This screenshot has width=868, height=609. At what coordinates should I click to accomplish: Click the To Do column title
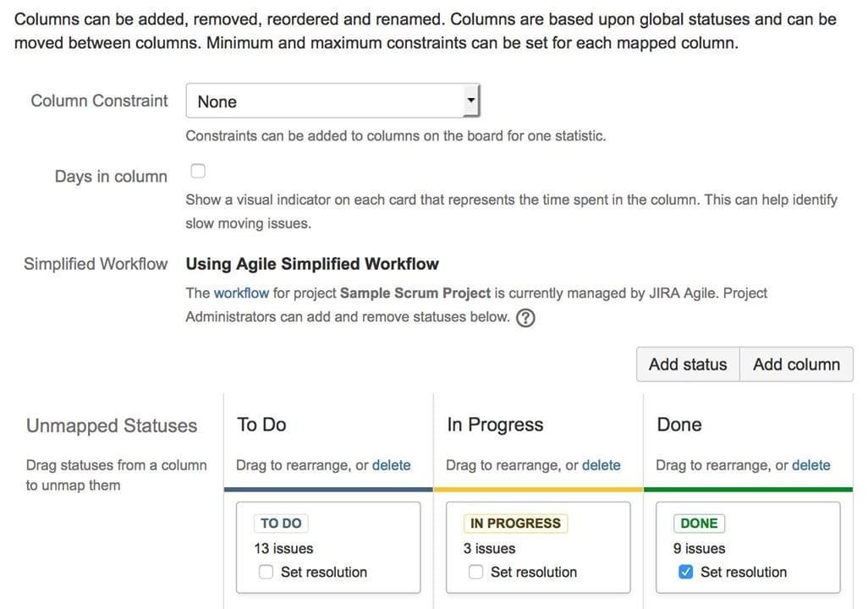point(261,425)
